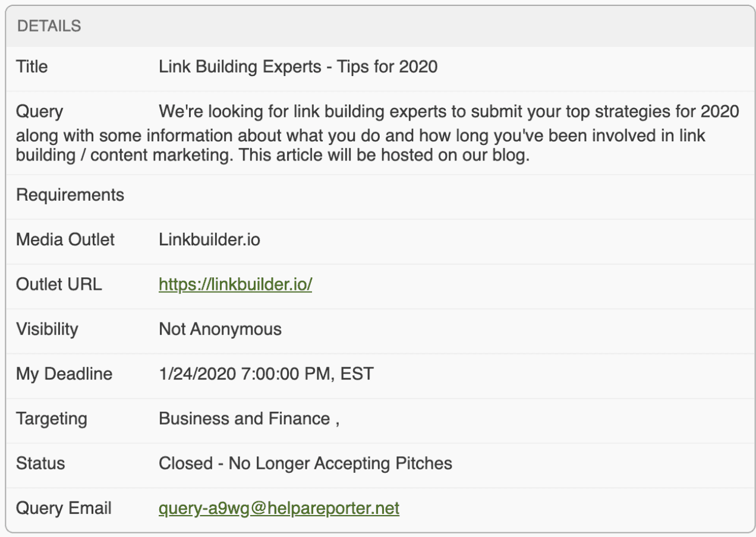Screen dimensions: 756x537
Task: Select the title text Link Building Experts
Action: tap(240, 67)
